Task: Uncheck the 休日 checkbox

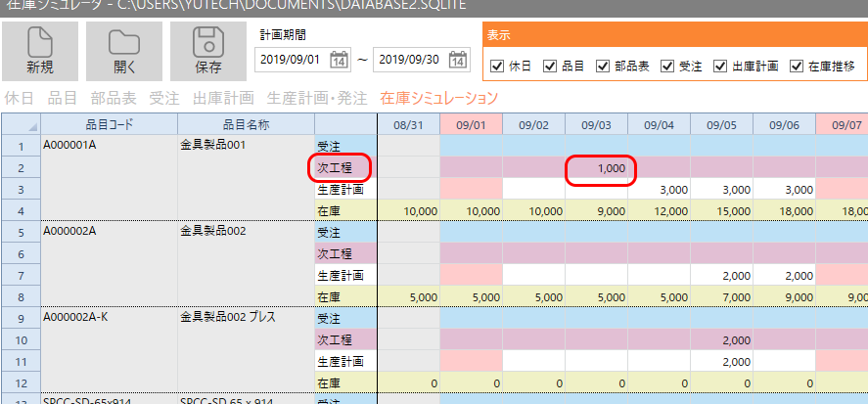Action: [x=498, y=67]
